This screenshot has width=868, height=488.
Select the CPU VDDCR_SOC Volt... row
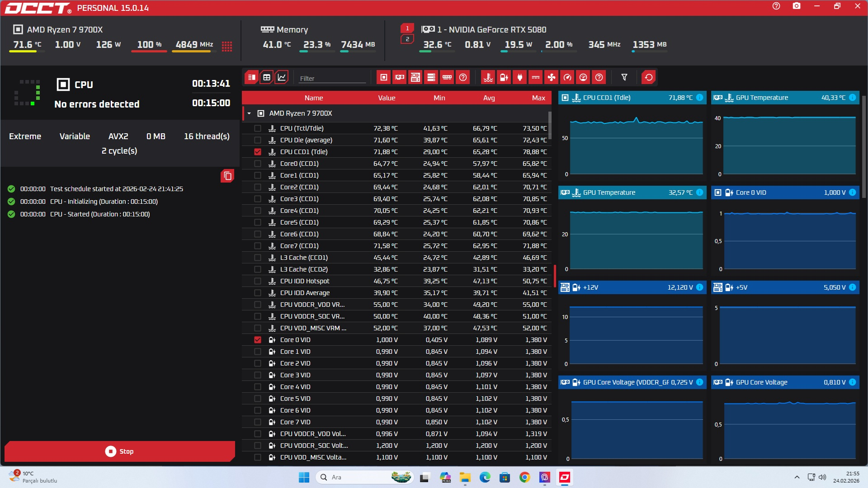(396, 446)
